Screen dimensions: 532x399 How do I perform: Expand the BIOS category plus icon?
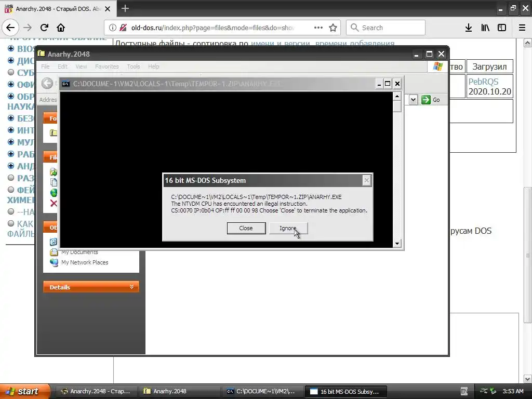coord(11,48)
